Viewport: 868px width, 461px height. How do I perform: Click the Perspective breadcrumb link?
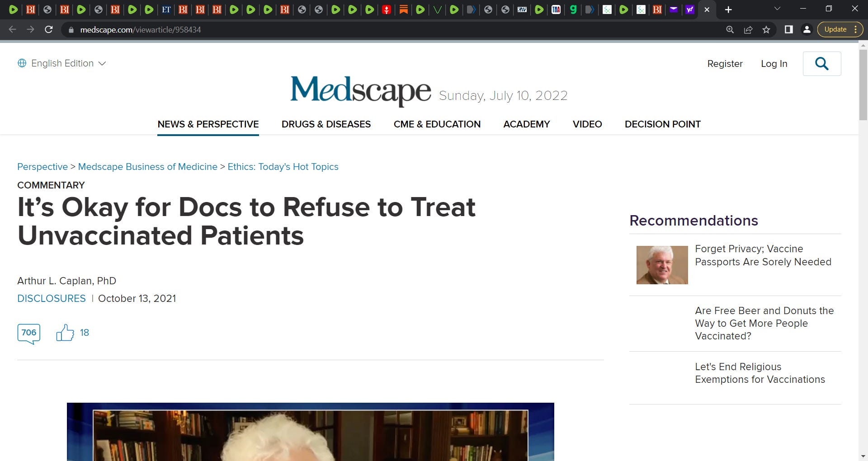[x=42, y=167]
